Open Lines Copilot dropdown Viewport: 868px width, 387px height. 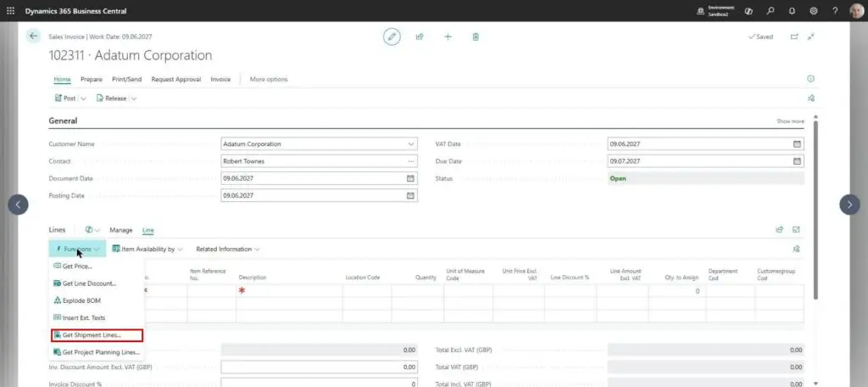(92, 229)
